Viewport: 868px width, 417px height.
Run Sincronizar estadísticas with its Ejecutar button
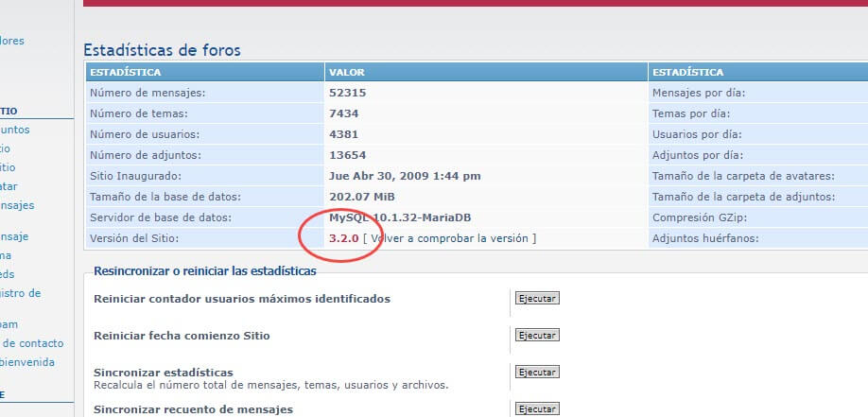(x=537, y=372)
